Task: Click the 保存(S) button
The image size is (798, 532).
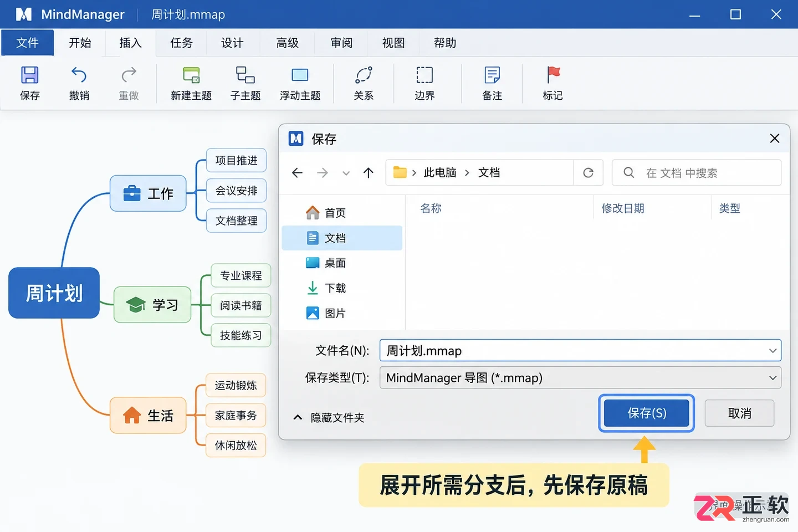Action: coord(647,413)
